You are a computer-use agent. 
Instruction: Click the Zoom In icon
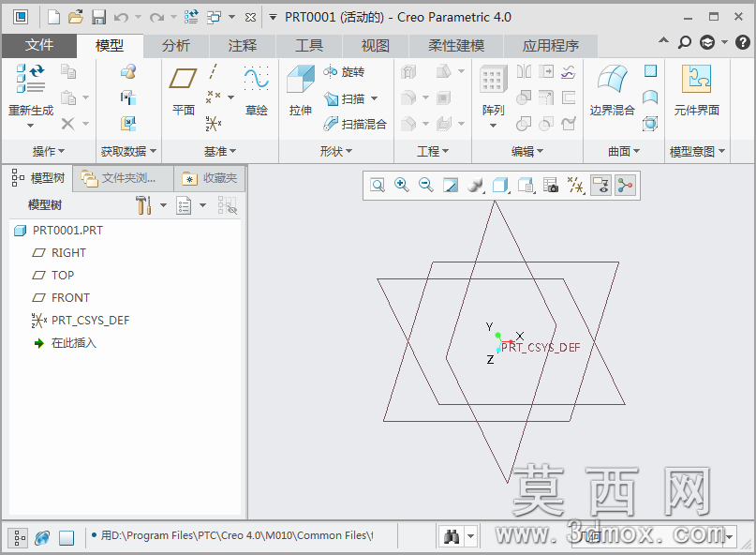point(402,186)
